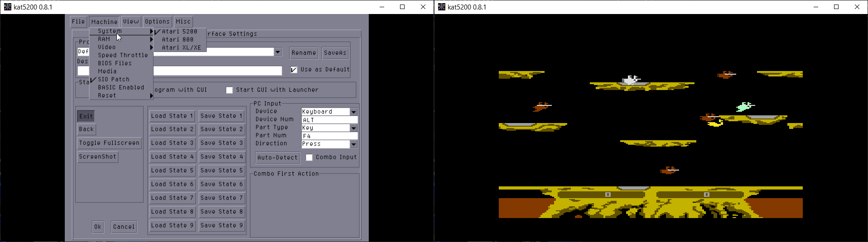Click the ScreenShot button
Image resolution: width=868 pixels, height=242 pixels.
[x=97, y=157]
